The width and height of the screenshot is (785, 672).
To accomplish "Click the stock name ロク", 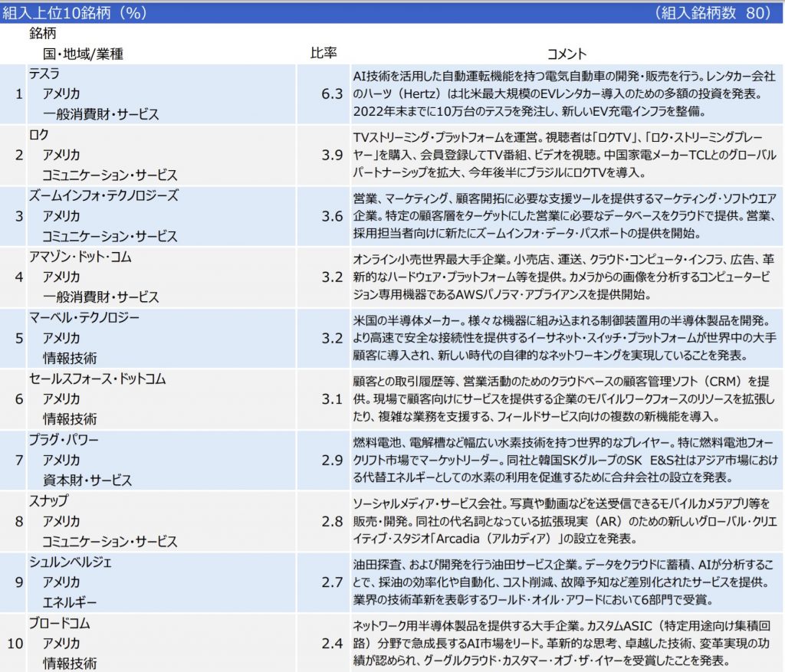I will tap(39, 135).
